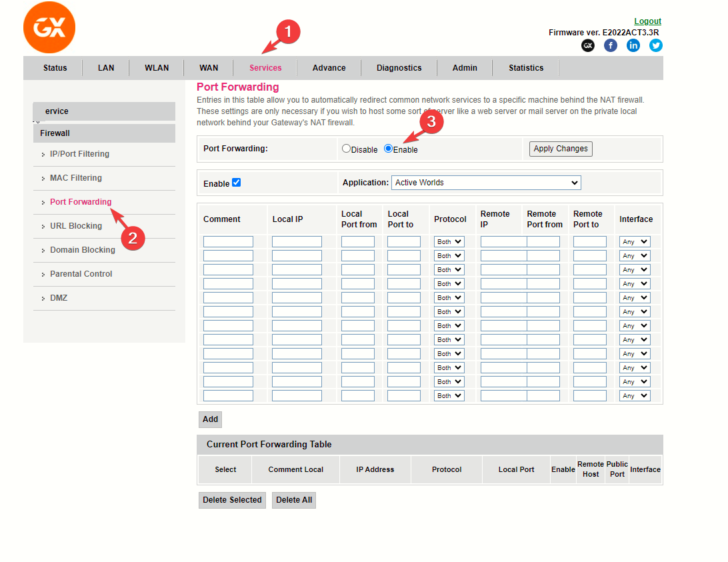This screenshot has width=728, height=562.
Task: Click the Delete Selected button
Action: point(232,500)
